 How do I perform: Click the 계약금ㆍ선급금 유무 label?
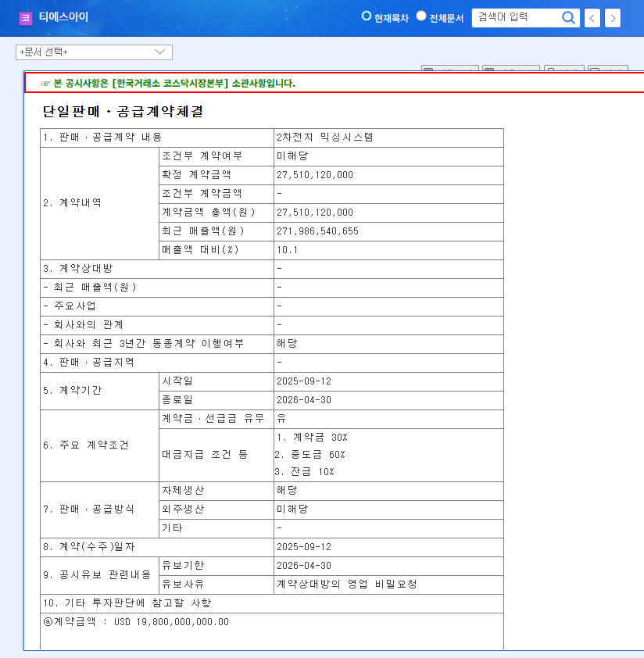213,418
